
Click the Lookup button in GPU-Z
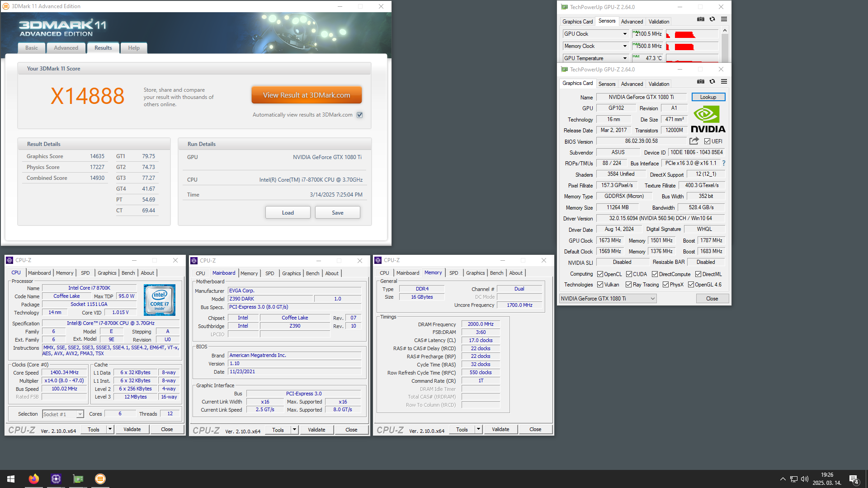point(708,97)
